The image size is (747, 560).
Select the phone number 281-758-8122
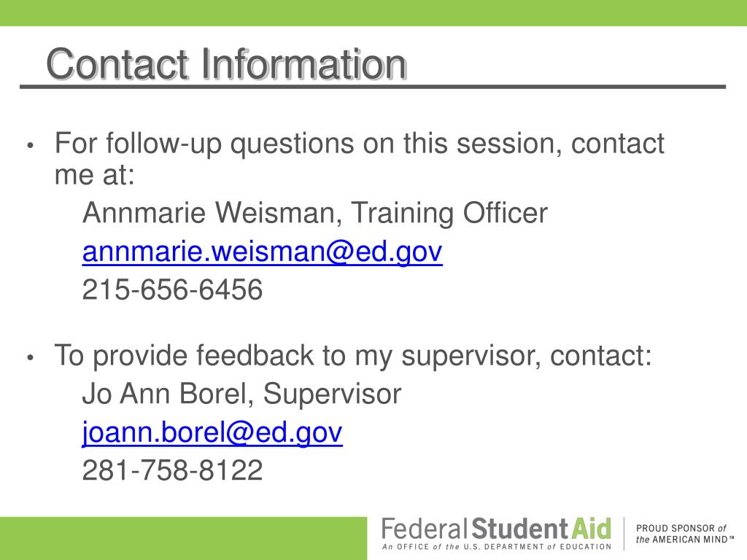click(x=172, y=470)
